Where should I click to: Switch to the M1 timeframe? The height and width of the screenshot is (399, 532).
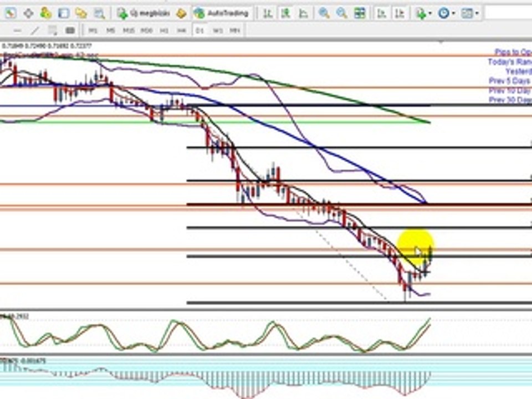93,30
